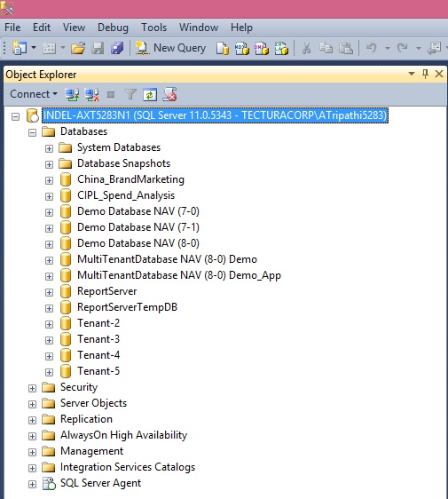448x499 pixels.
Task: Click the Save All icon
Action: (x=117, y=48)
